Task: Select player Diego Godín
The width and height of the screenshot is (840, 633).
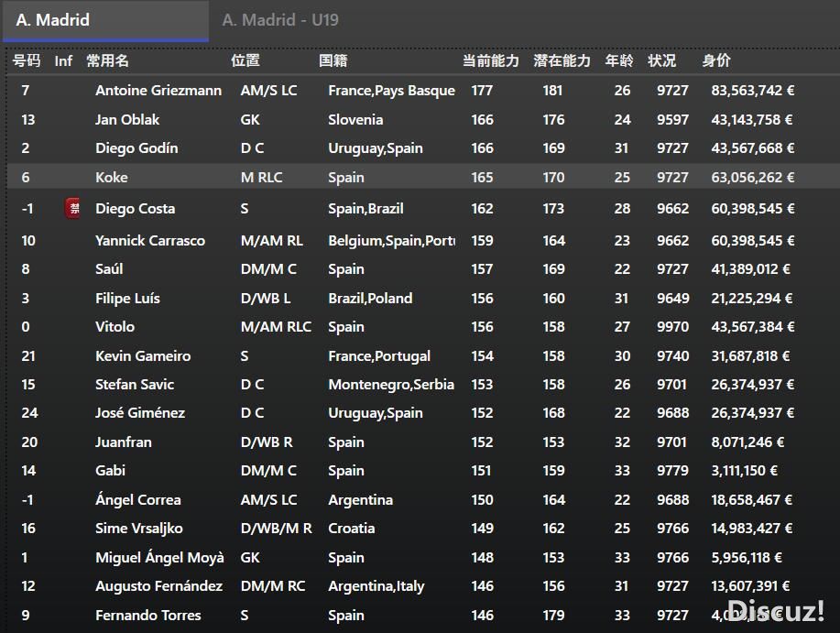Action: (x=136, y=148)
